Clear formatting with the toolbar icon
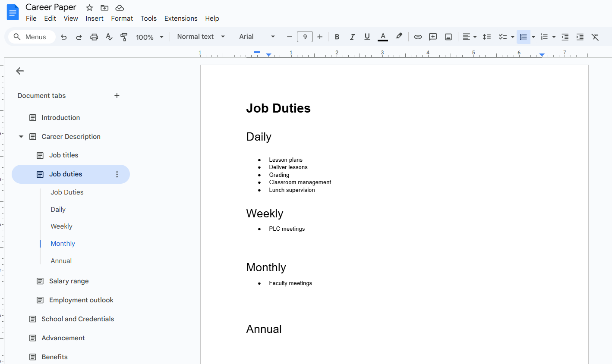Screen dimensions: 612x364 point(595,37)
